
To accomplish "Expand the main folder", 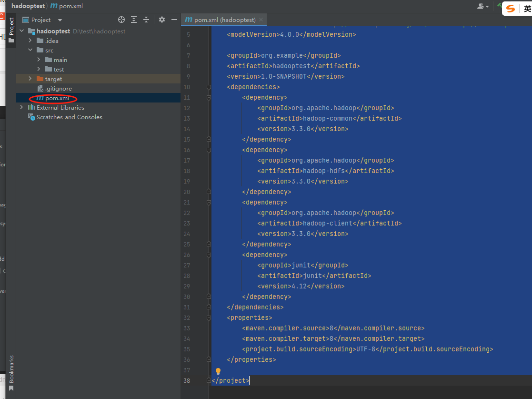I will [39, 60].
